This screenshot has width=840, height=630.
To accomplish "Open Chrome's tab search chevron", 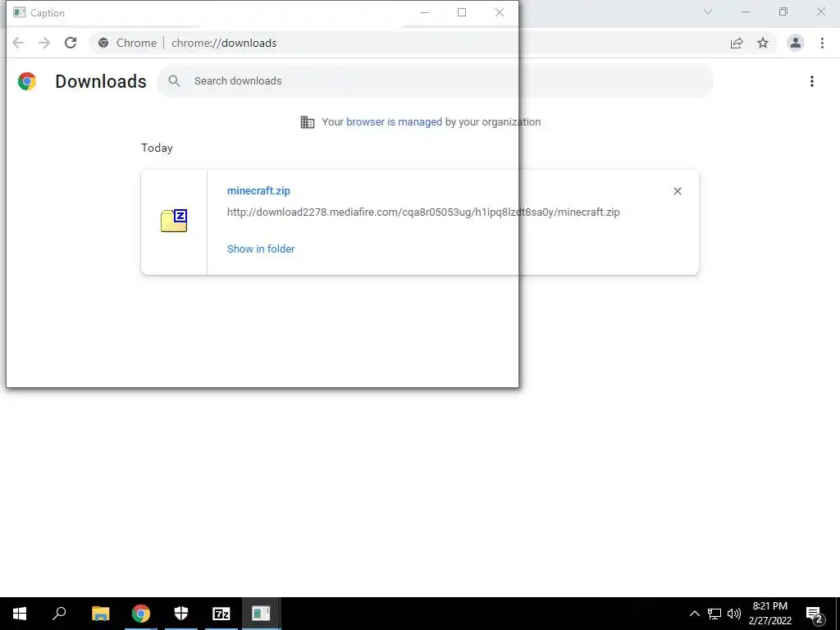I will click(708, 11).
